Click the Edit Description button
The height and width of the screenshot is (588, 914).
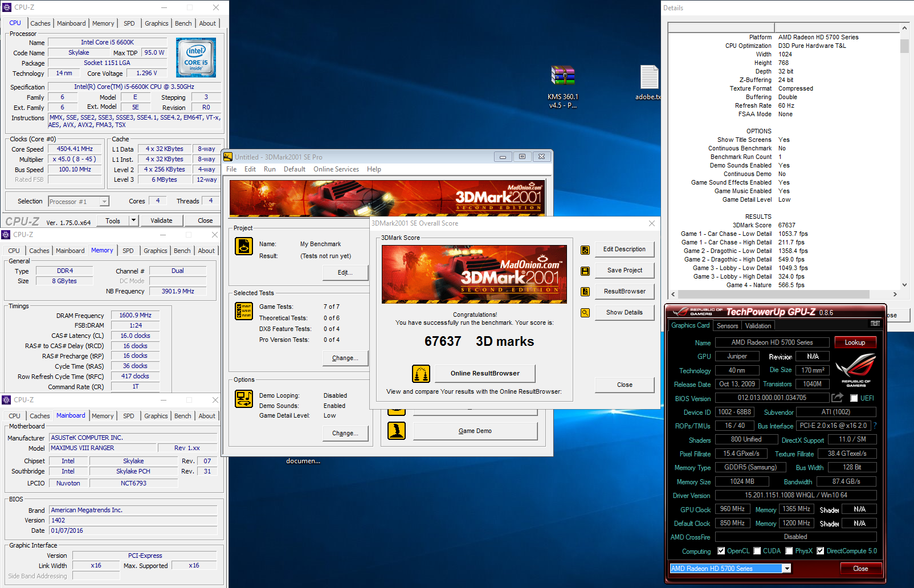tap(625, 250)
